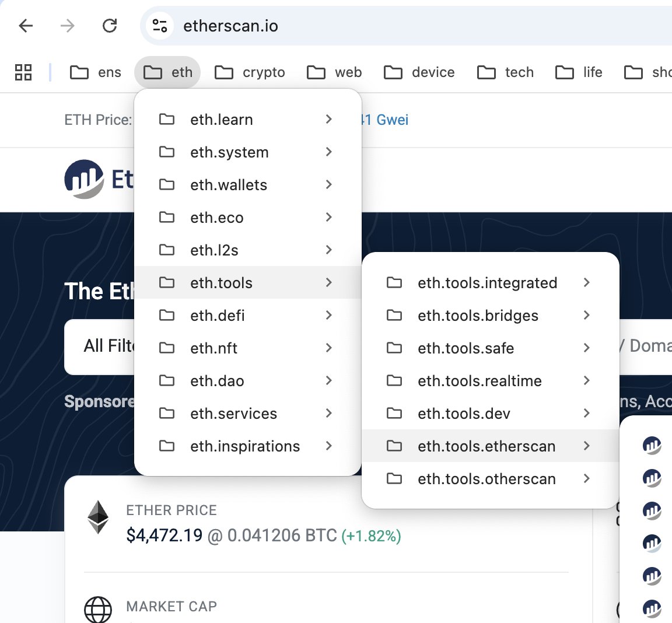Click the browser back arrow

click(x=26, y=26)
